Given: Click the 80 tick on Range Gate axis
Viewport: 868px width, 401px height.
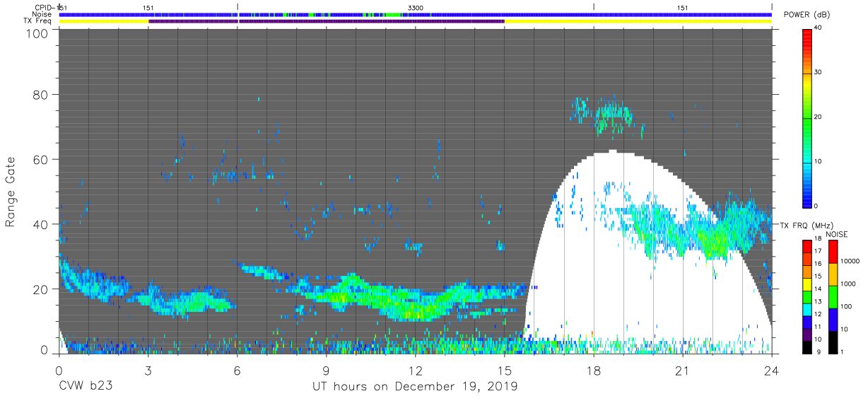Looking at the screenshot, I should click(41, 95).
